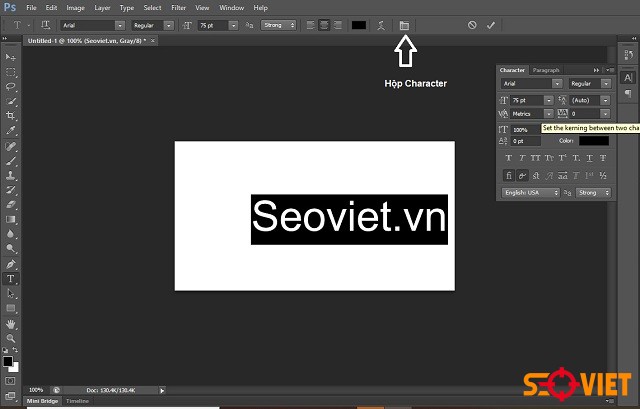Change the screen mode
This screenshot has height=409, width=640.
click(11, 396)
